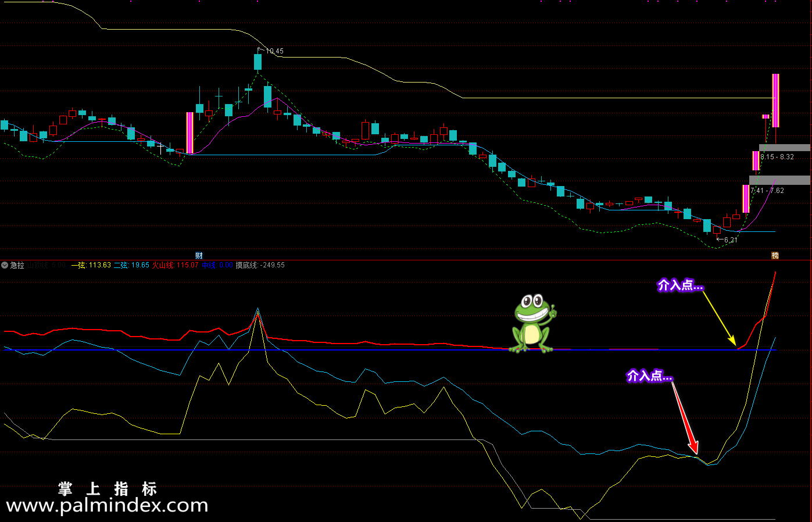This screenshot has width=812, height=522.
Task: Click the 财 info marker on the time axis
Action: coord(199,255)
